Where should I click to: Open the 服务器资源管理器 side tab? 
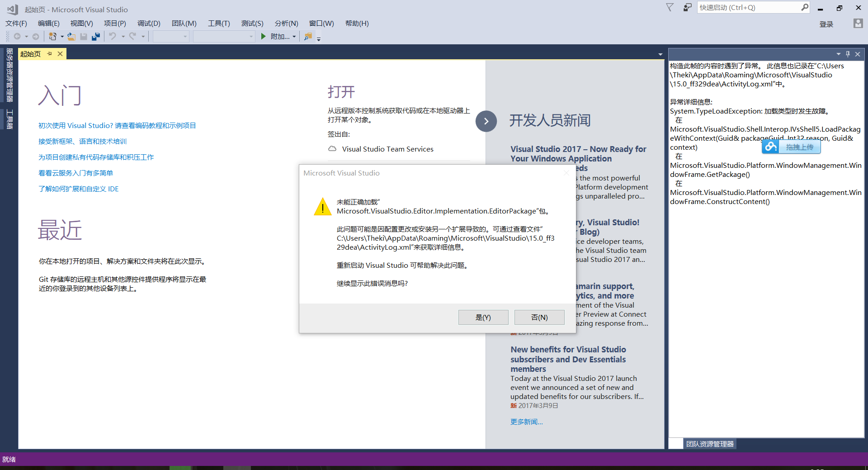[x=9, y=75]
